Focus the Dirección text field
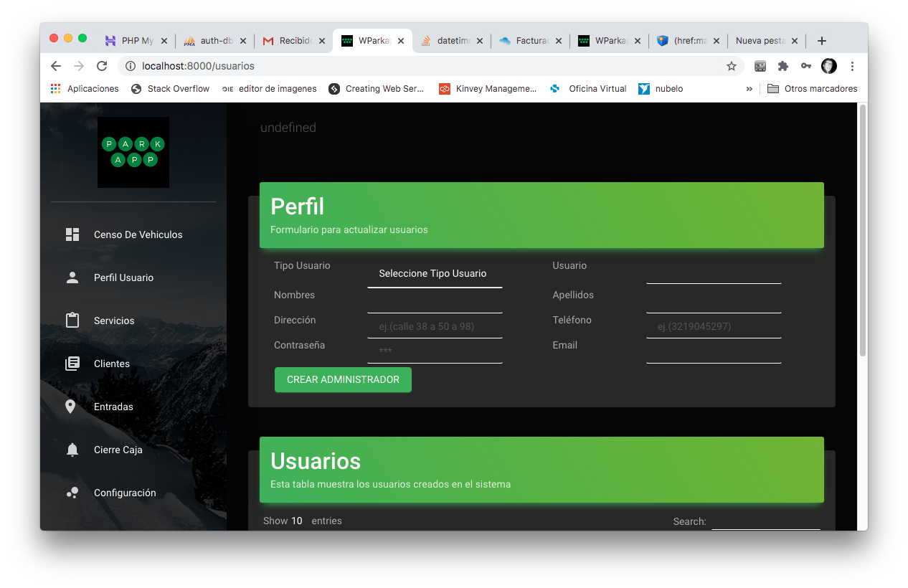The image size is (908, 588). [434, 327]
